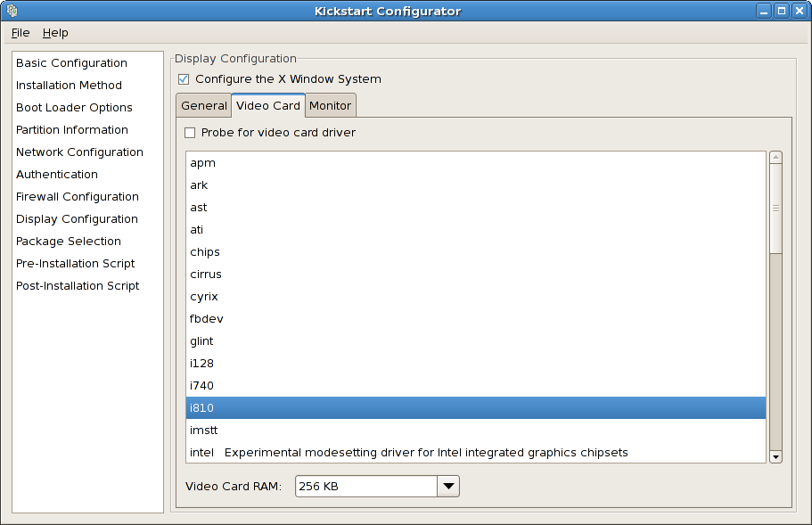Open the Pre-Installation Script section
The height and width of the screenshot is (525, 812).
(75, 263)
